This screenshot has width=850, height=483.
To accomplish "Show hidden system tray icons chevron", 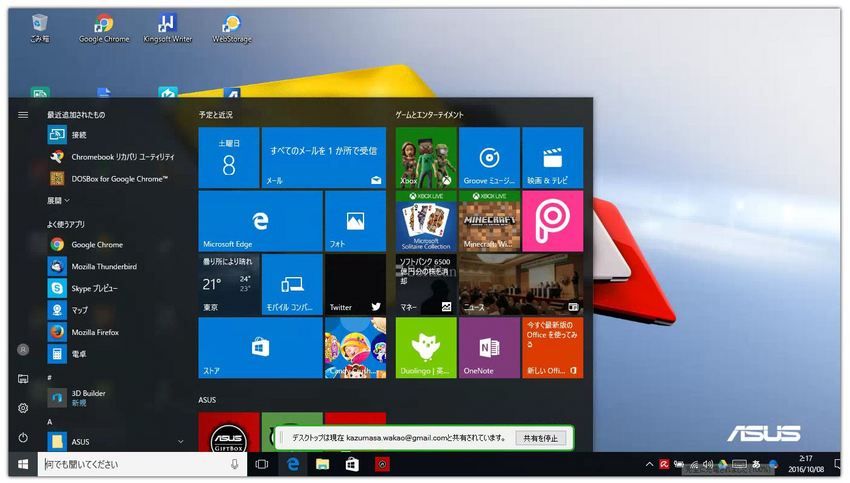I will tap(649, 465).
